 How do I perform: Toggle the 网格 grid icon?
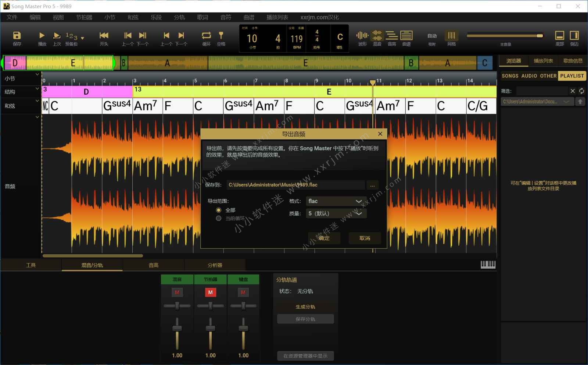click(x=452, y=36)
